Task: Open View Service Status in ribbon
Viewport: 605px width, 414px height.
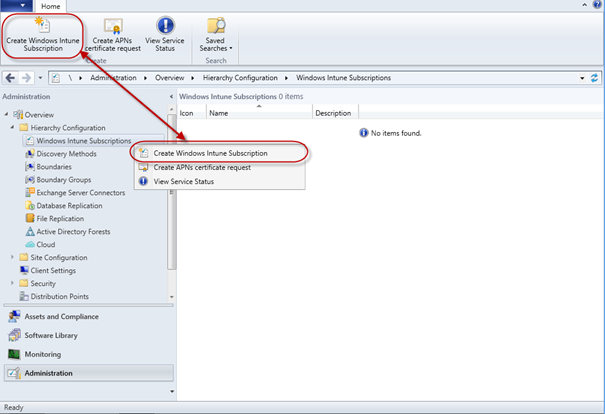Action: pos(165,35)
